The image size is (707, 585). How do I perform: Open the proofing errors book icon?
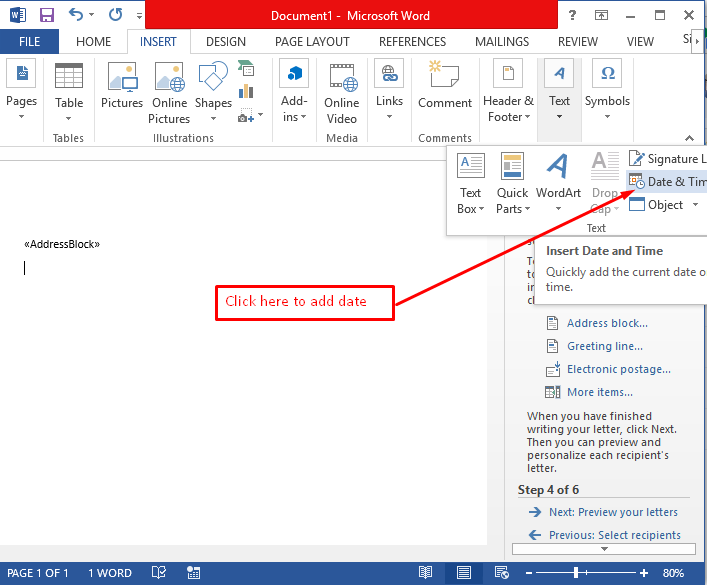(x=159, y=573)
